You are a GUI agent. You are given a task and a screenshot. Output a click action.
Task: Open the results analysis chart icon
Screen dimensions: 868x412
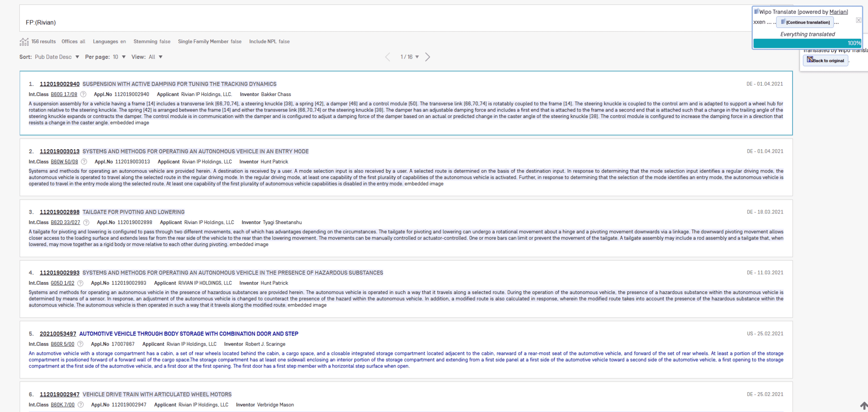coord(24,42)
